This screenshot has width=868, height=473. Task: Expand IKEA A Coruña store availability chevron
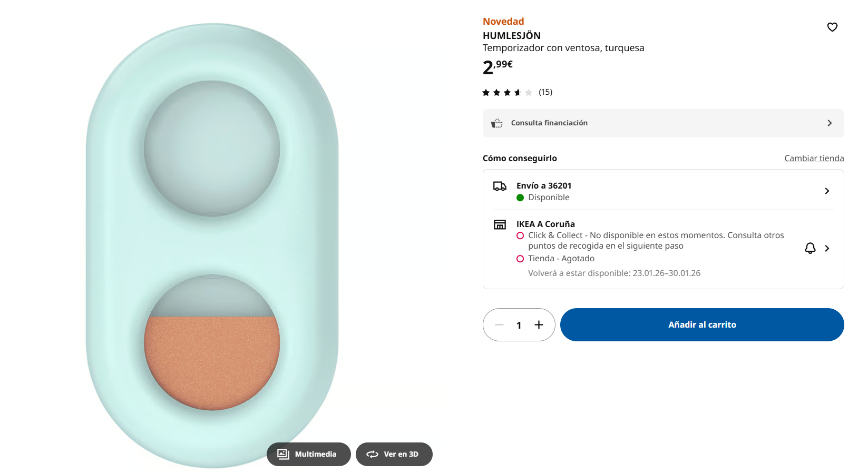pyautogui.click(x=827, y=248)
